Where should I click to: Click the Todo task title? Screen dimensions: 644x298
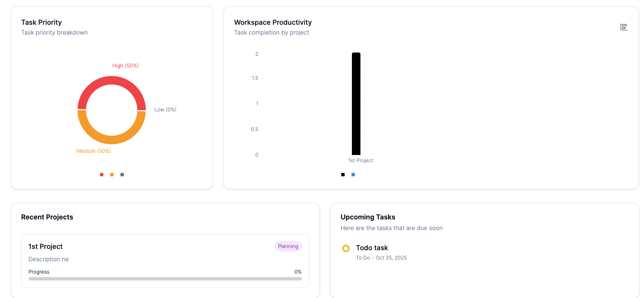click(372, 248)
